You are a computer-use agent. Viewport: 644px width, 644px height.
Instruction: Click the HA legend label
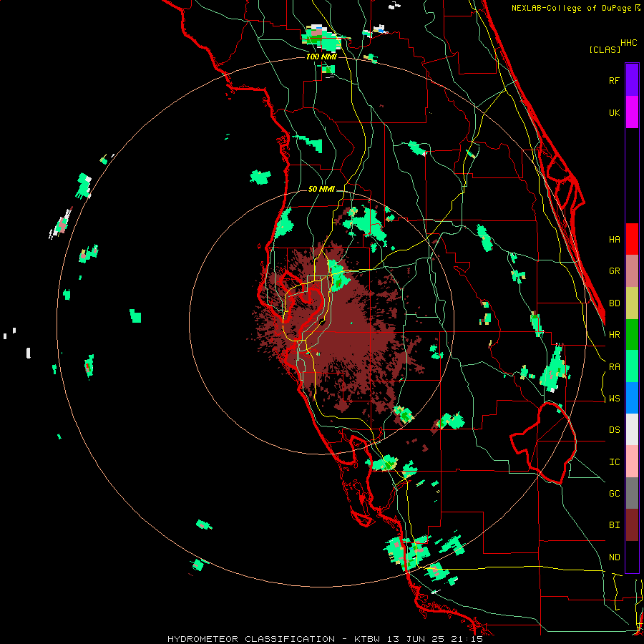tap(614, 240)
